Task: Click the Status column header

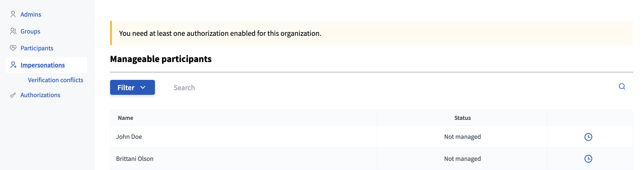Action: pos(462,118)
